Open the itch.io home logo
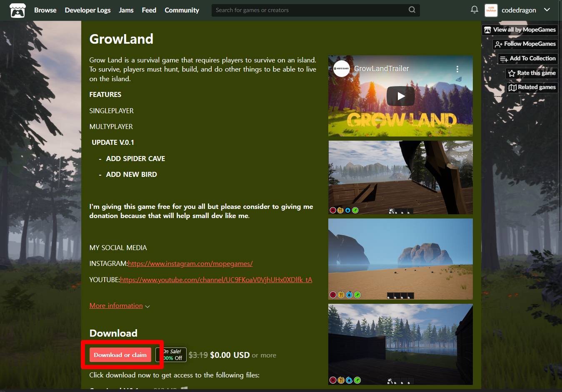Viewport: 562px width, 392px height. pyautogui.click(x=17, y=10)
